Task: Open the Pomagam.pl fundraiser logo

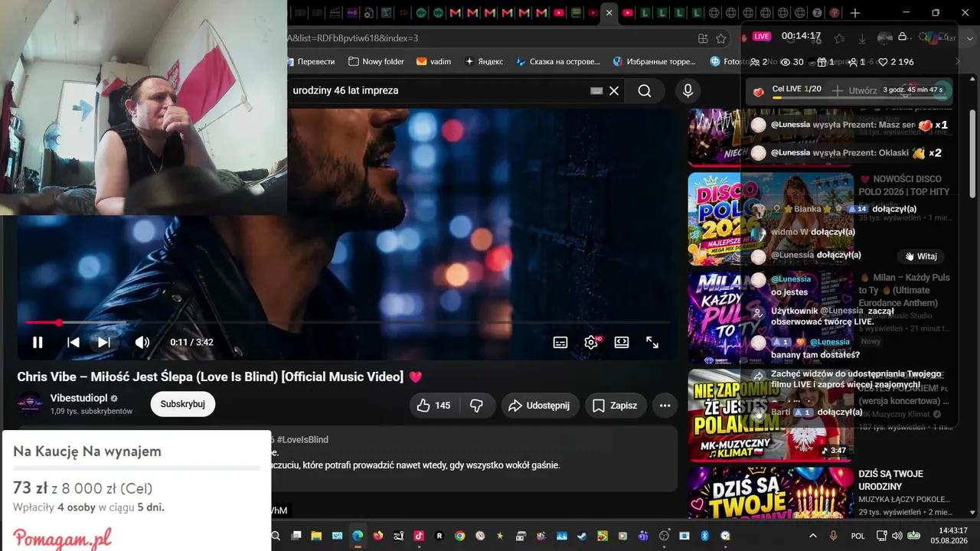Action: 62,538
